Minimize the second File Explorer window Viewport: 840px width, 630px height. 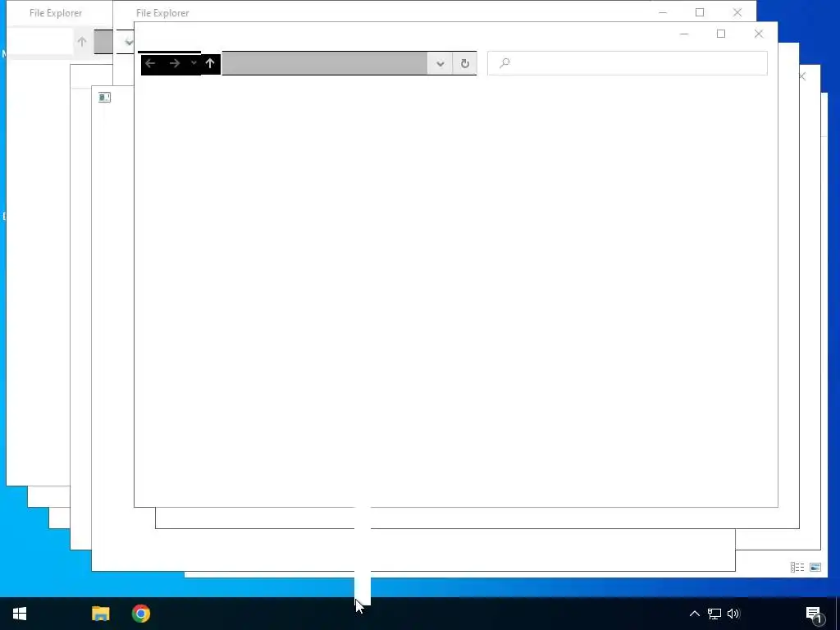(x=663, y=12)
